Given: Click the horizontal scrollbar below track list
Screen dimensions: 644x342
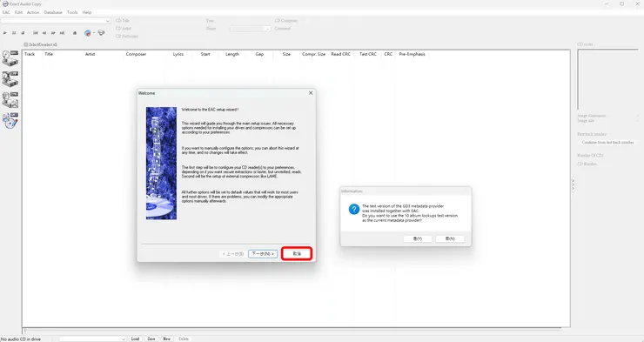Looking at the screenshot, I should [292, 330].
